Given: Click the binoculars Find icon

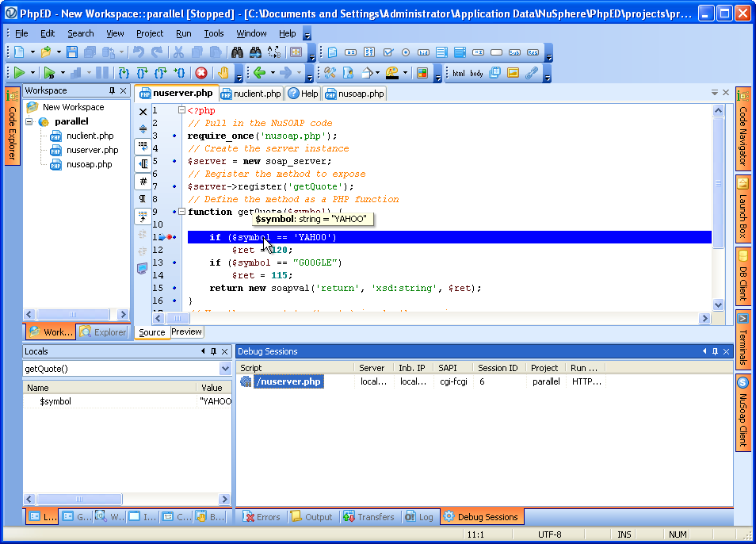Looking at the screenshot, I should pos(236,52).
